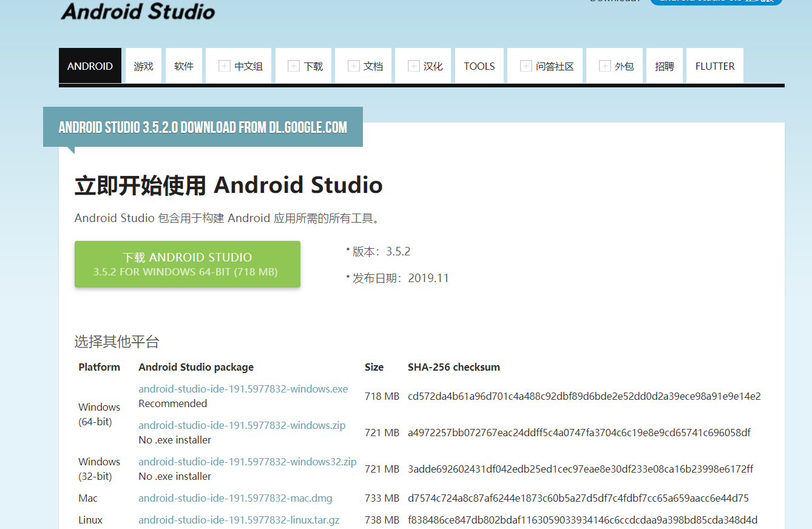812x529 pixels.
Task: Click the 'Platform' column header
Action: point(100,367)
